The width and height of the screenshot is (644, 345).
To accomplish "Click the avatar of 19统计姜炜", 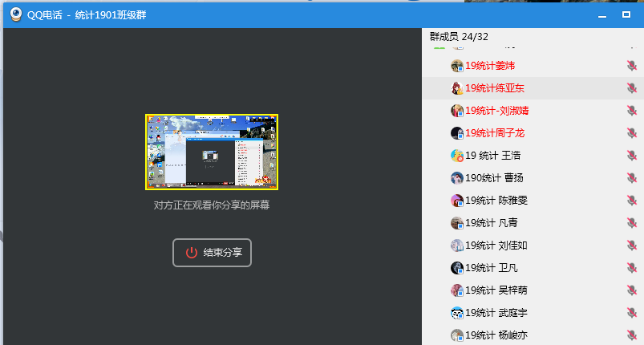I will click(457, 66).
